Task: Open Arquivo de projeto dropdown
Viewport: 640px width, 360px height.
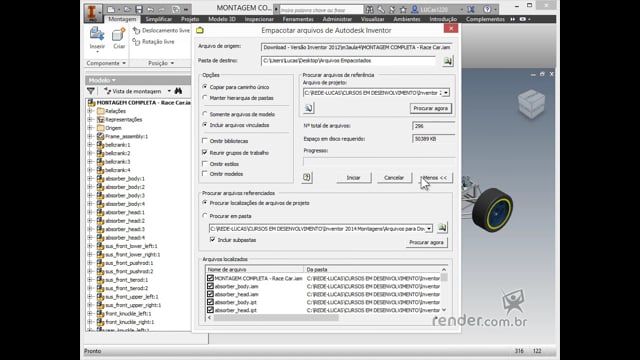Action: coord(446,93)
